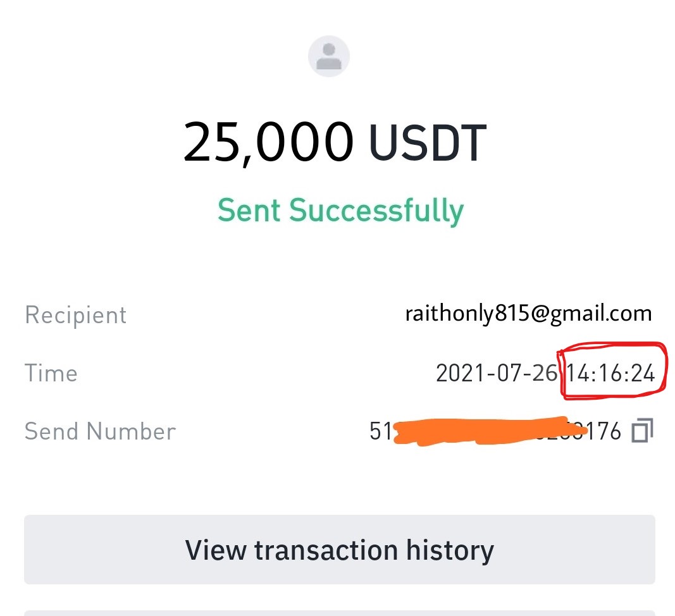Select the recipient email raithonly815@gmail.com

[529, 314]
